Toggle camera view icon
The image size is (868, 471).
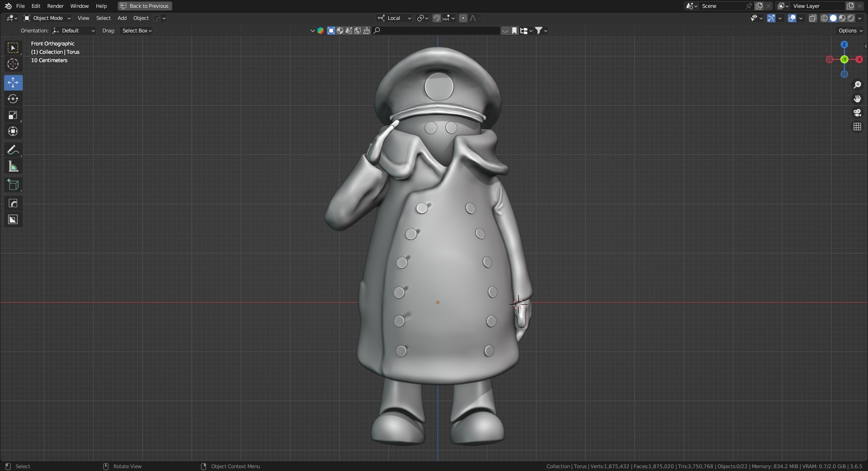point(857,113)
